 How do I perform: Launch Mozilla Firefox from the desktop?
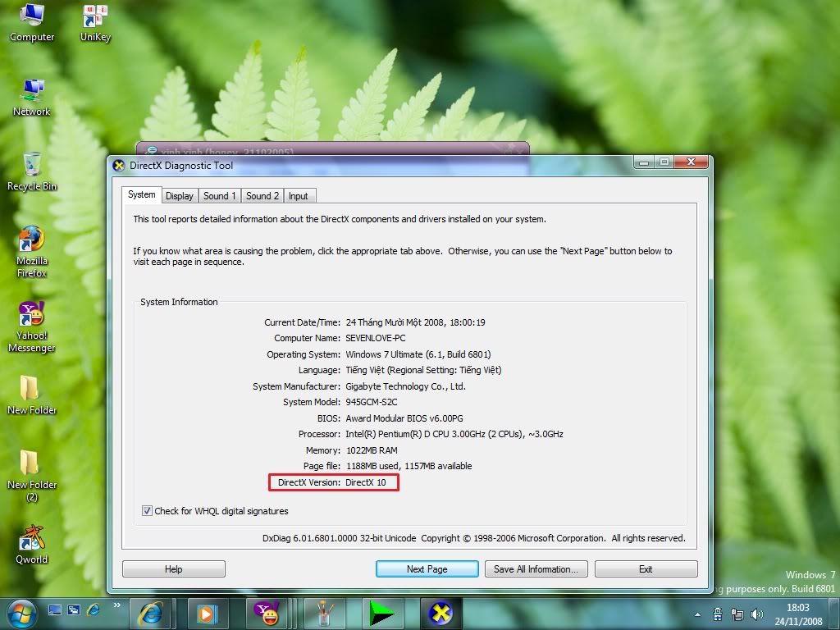tap(32, 252)
